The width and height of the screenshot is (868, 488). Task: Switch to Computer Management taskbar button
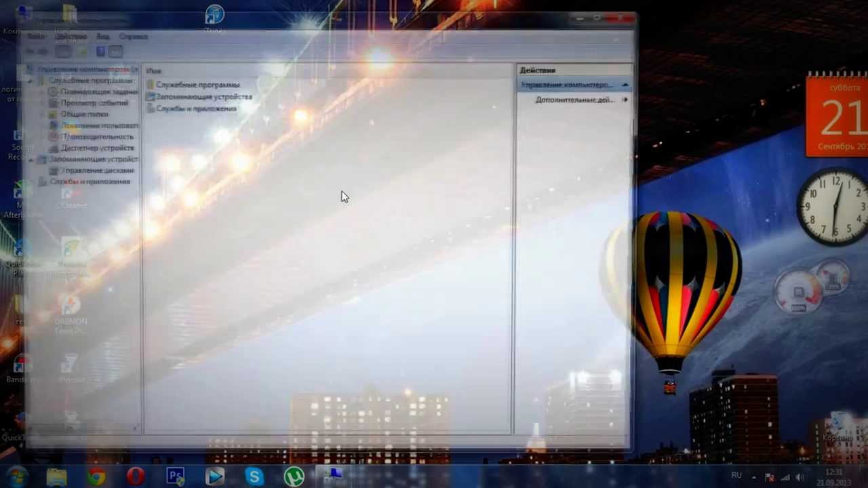tap(333, 476)
